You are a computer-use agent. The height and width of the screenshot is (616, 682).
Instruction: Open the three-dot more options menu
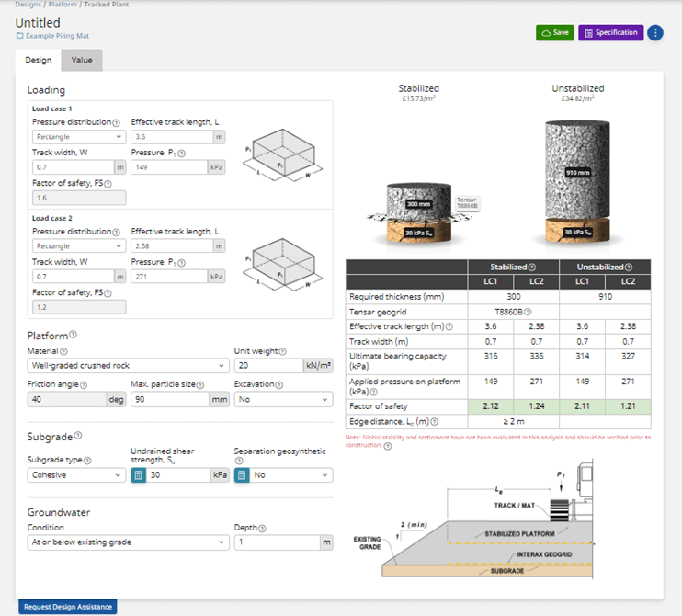point(655,33)
